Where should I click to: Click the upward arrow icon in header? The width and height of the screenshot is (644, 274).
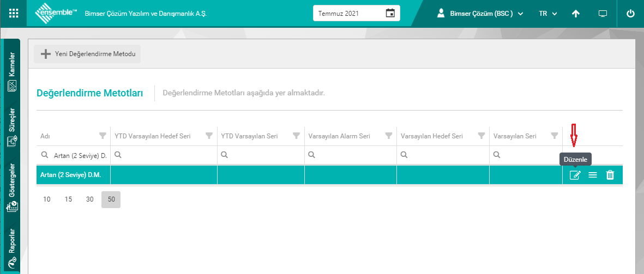point(576,14)
